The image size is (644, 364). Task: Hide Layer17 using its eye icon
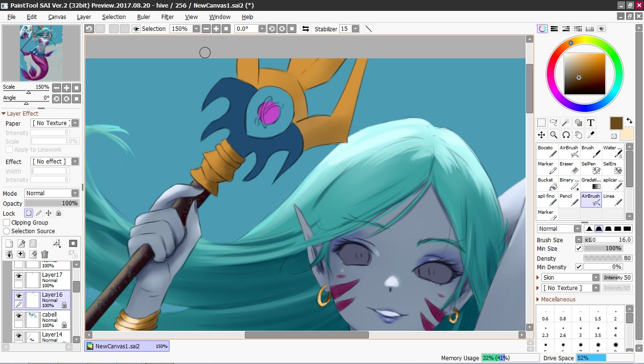coord(18,276)
